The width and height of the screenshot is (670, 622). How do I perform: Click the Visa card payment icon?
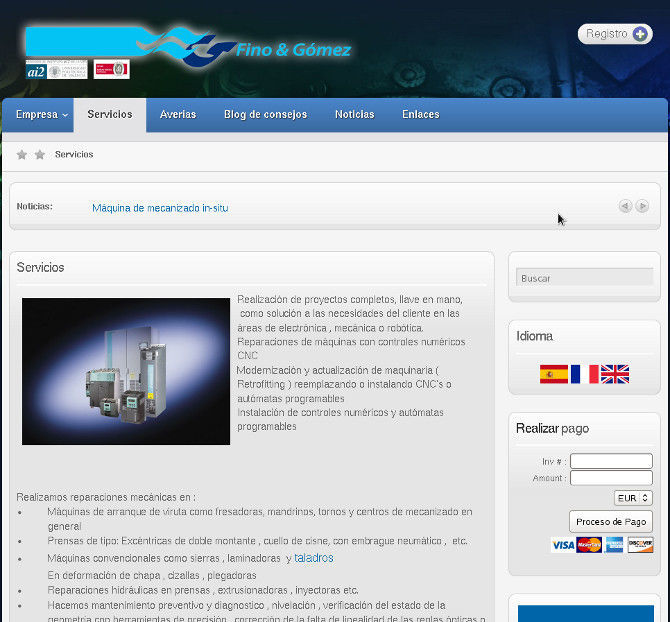(x=563, y=545)
